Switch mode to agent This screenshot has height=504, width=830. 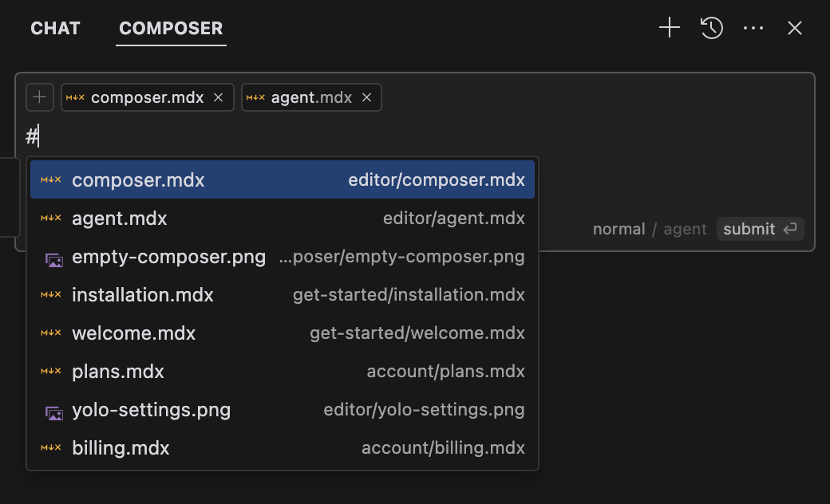pos(685,229)
